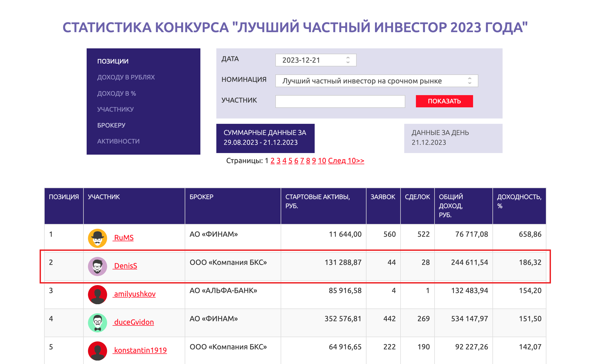Choose БРОКЕРУ in sidebar menu
Viewport: 590px width, 364px height.
[111, 125]
